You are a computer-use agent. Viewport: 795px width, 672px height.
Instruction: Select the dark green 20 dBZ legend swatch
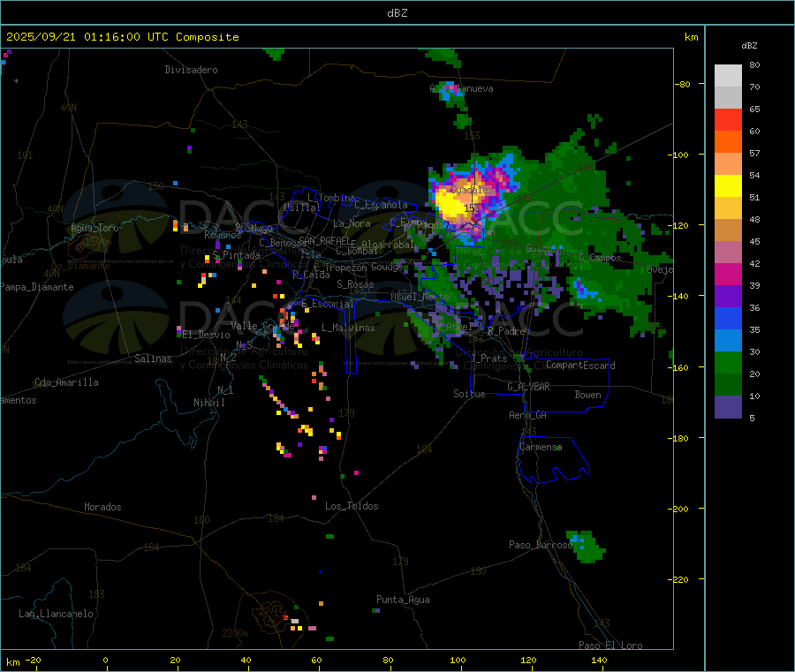(x=728, y=385)
